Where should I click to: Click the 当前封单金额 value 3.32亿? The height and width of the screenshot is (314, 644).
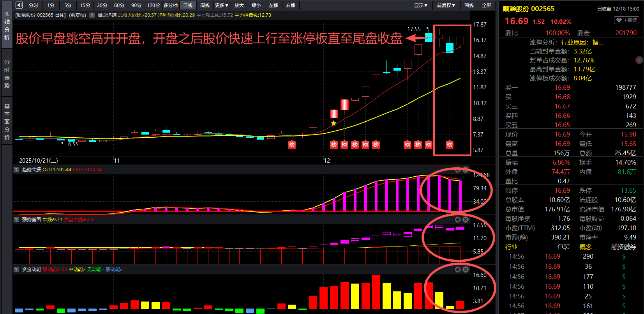pos(582,51)
